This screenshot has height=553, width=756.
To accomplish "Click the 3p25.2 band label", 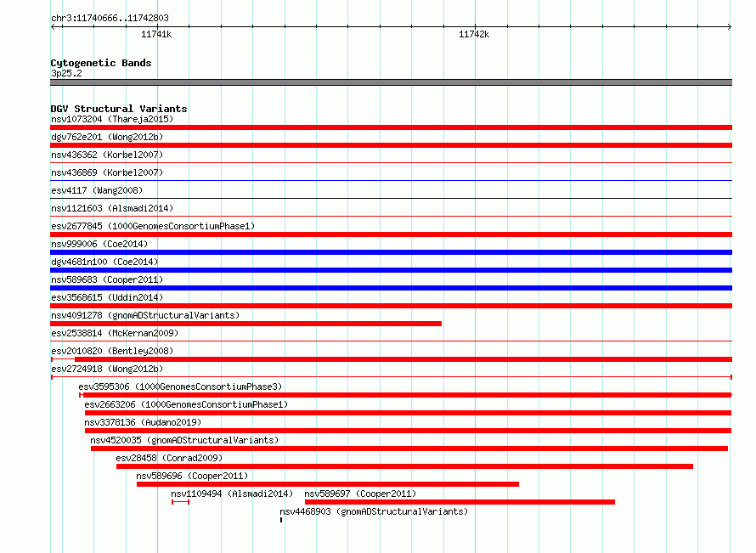I will click(66, 73).
